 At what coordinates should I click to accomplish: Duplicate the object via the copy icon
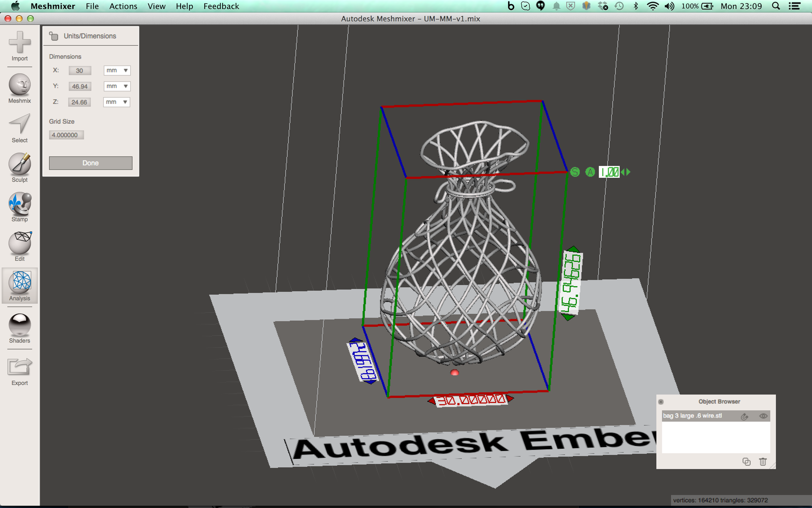coord(746,462)
